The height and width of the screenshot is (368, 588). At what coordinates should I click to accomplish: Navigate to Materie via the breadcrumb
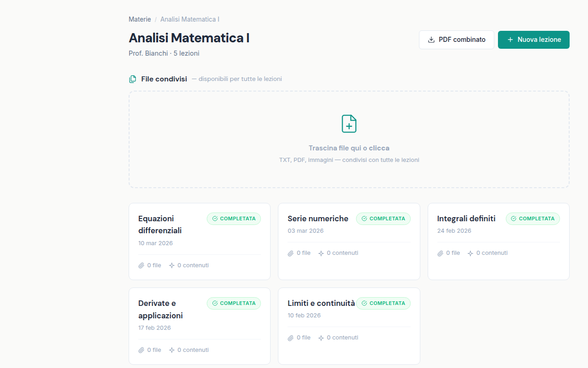[x=140, y=19]
